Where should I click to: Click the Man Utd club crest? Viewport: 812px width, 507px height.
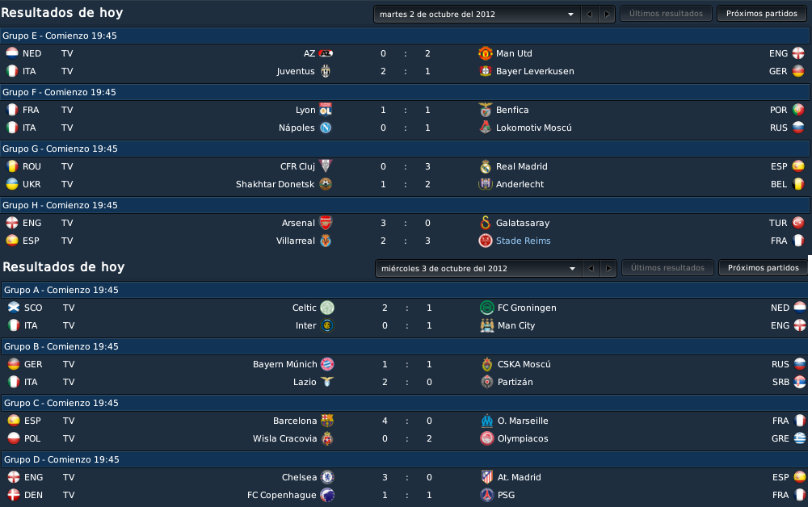coord(485,53)
